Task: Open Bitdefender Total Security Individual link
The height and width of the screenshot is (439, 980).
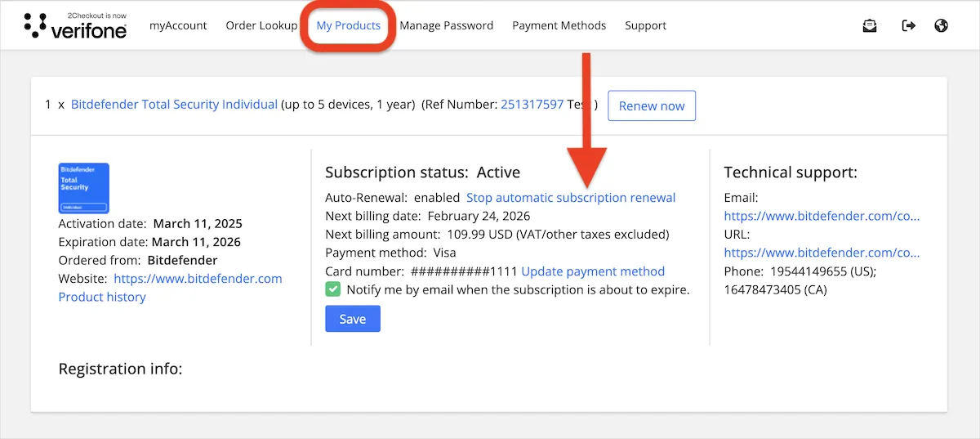Action: 174,105
